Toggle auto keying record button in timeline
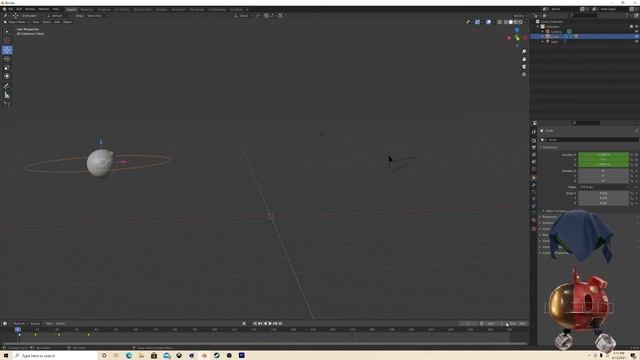The image size is (640, 360). (x=244, y=323)
